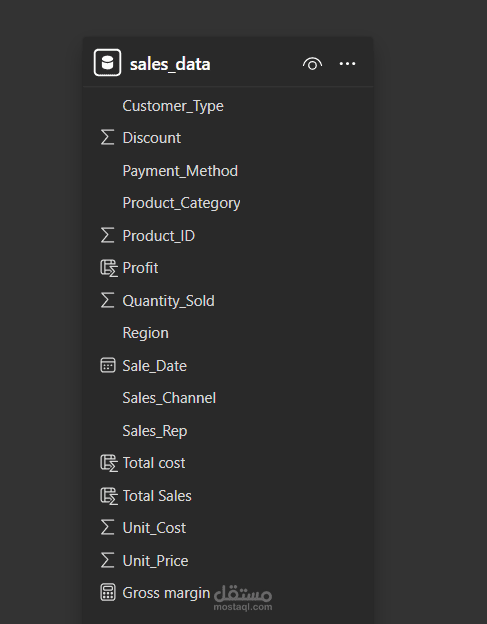Click the sigma icon beside Product_ID

[x=107, y=235]
